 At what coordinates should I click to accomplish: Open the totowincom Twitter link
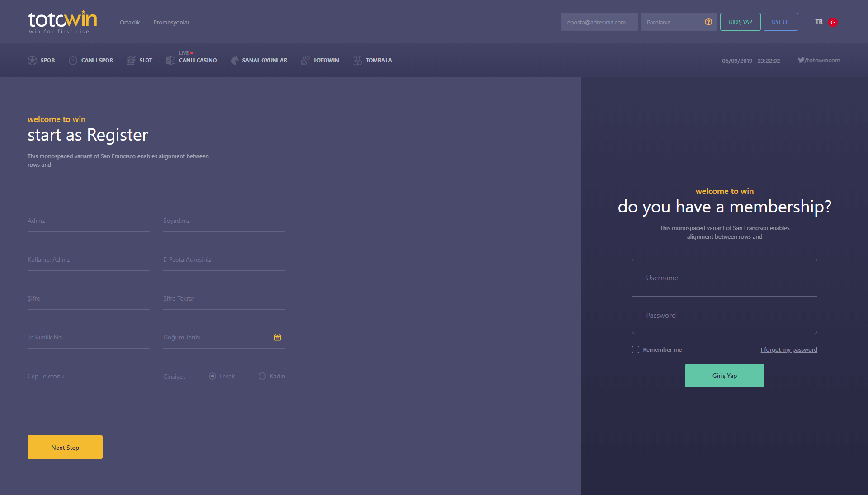819,60
